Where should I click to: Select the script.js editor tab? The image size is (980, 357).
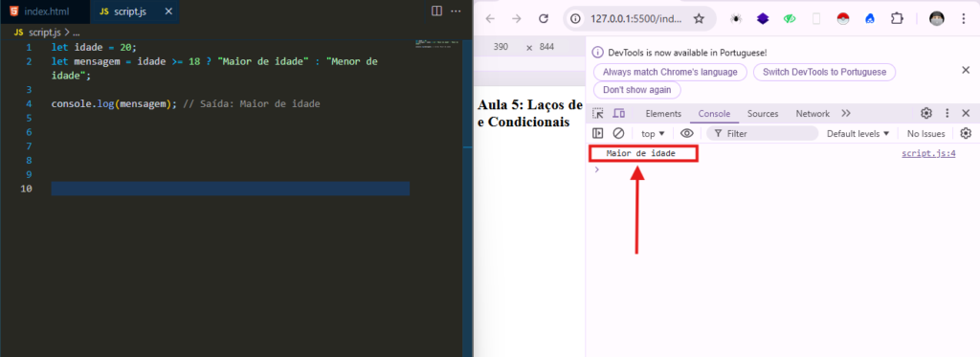tap(134, 11)
